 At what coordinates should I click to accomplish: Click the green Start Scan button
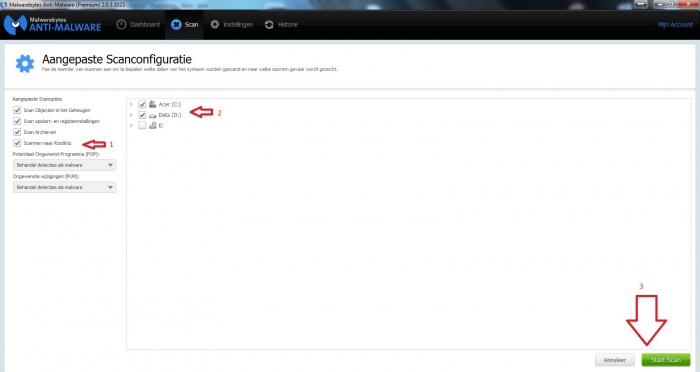point(666,360)
